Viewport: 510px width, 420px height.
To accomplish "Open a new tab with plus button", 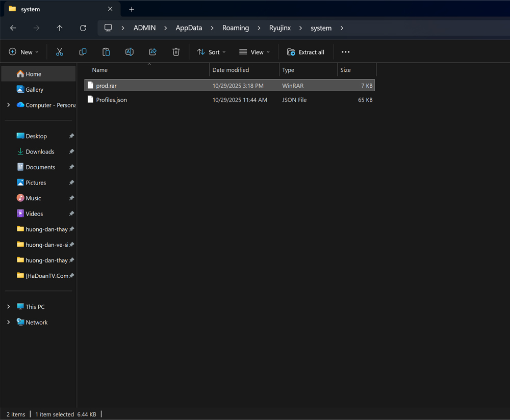I will click(132, 9).
